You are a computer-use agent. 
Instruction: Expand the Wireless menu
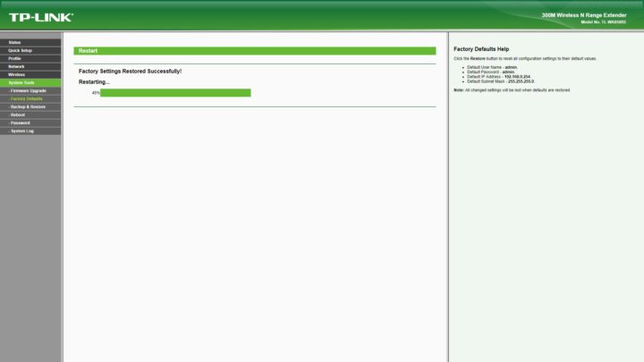(17, 74)
